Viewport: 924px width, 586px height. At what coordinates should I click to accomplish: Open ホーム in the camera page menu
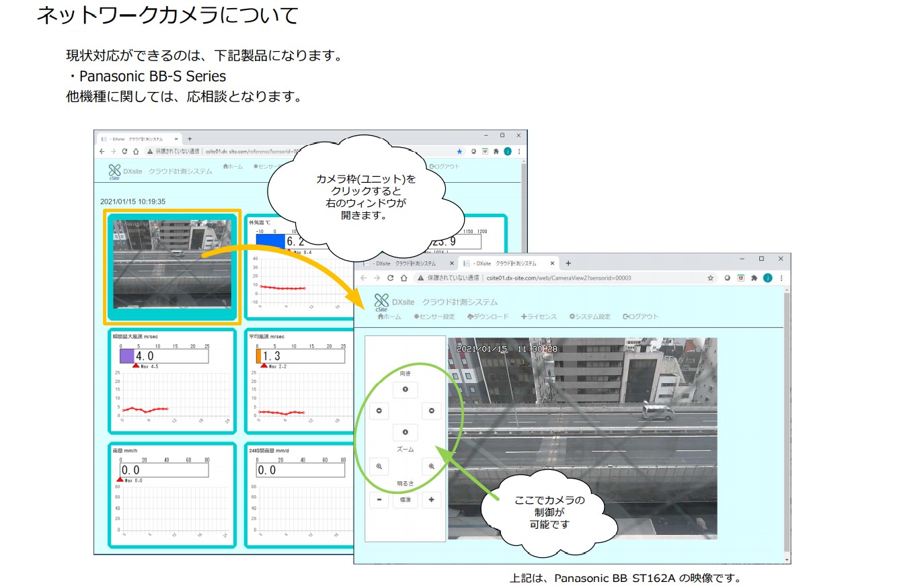click(389, 317)
